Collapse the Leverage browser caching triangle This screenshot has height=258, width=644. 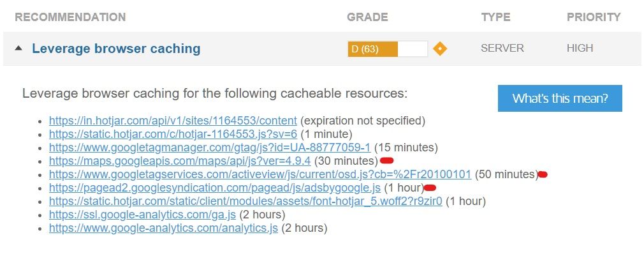[18, 48]
